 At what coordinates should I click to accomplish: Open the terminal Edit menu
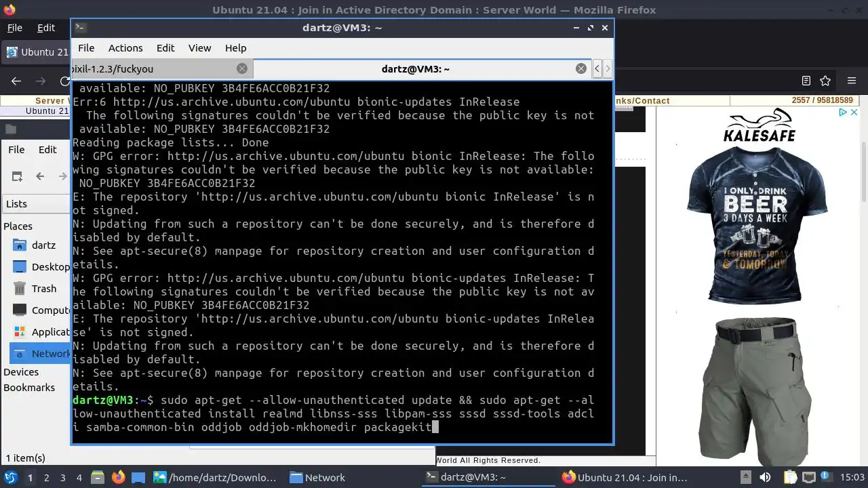(165, 48)
